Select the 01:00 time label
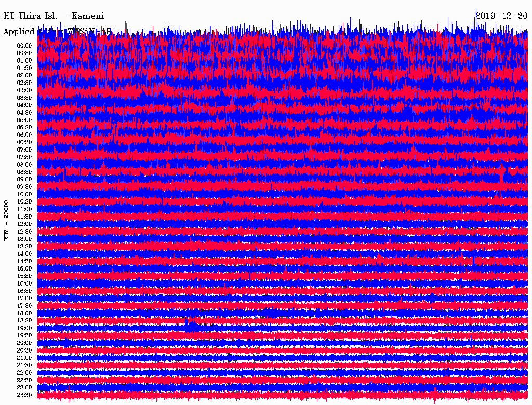This screenshot has width=532, height=405. coord(24,61)
